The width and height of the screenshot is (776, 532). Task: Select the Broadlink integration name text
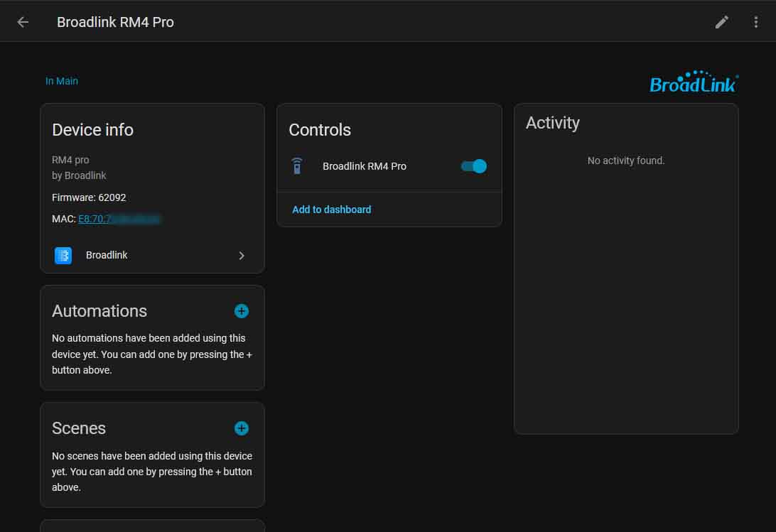coord(107,255)
